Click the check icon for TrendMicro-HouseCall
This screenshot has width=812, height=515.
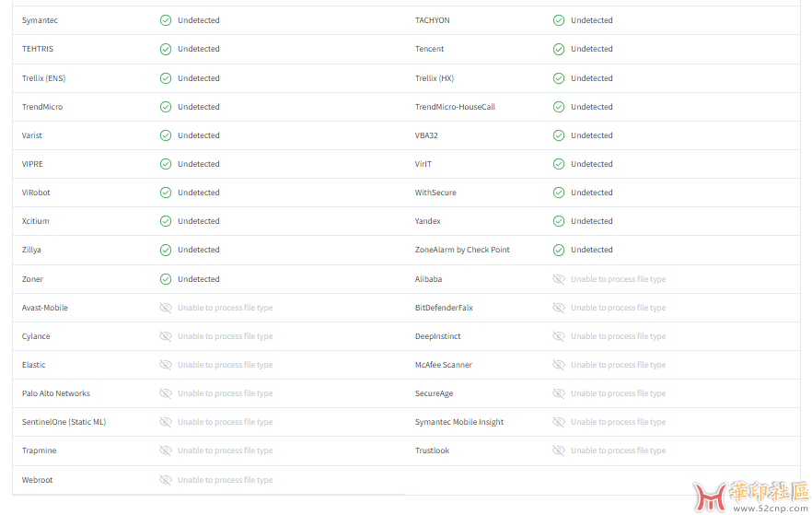[558, 107]
